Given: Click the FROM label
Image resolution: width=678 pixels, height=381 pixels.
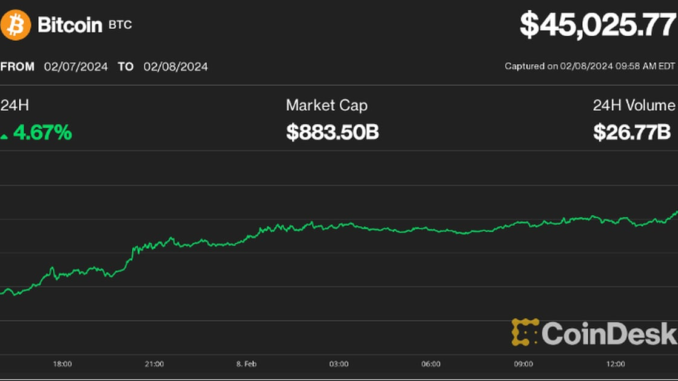Looking at the screenshot, I should pyautogui.click(x=17, y=67).
